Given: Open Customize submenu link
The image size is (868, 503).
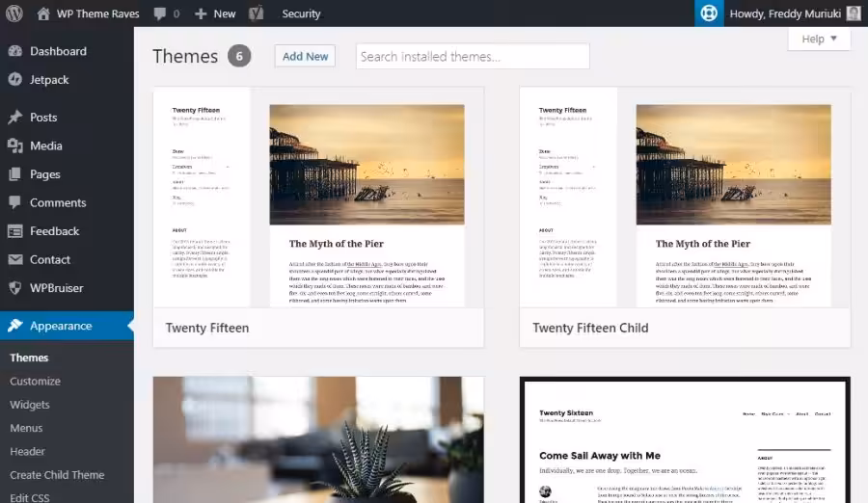Looking at the screenshot, I should [35, 381].
